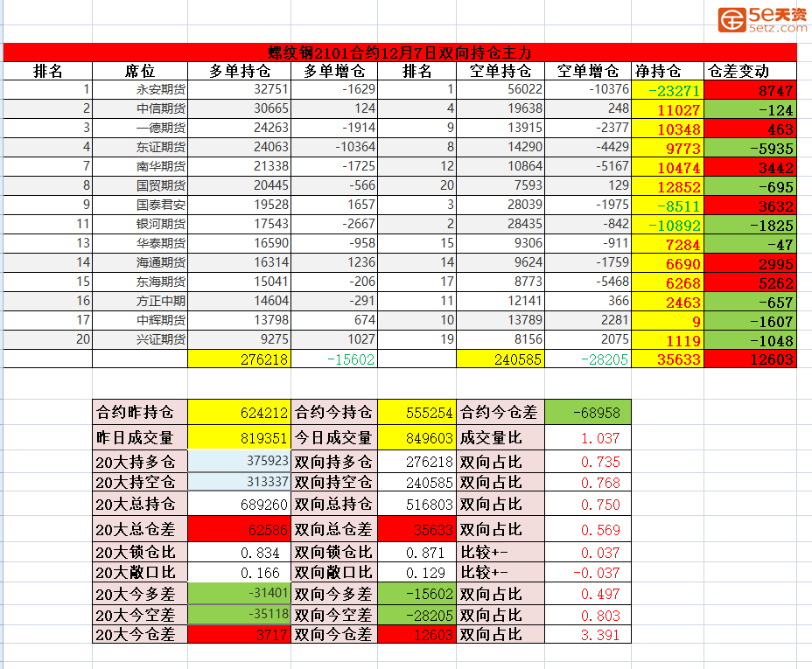Select the 仓差变动 header cell
This screenshot has width=812, height=669.
[x=750, y=71]
